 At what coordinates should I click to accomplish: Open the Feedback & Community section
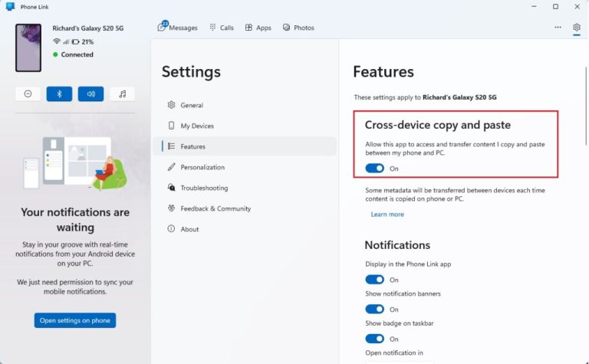point(245,208)
